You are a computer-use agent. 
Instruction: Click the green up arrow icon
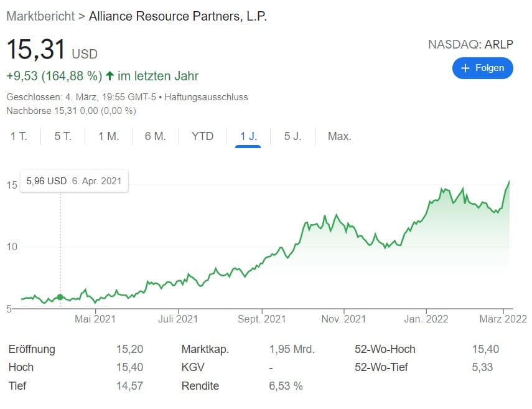110,75
